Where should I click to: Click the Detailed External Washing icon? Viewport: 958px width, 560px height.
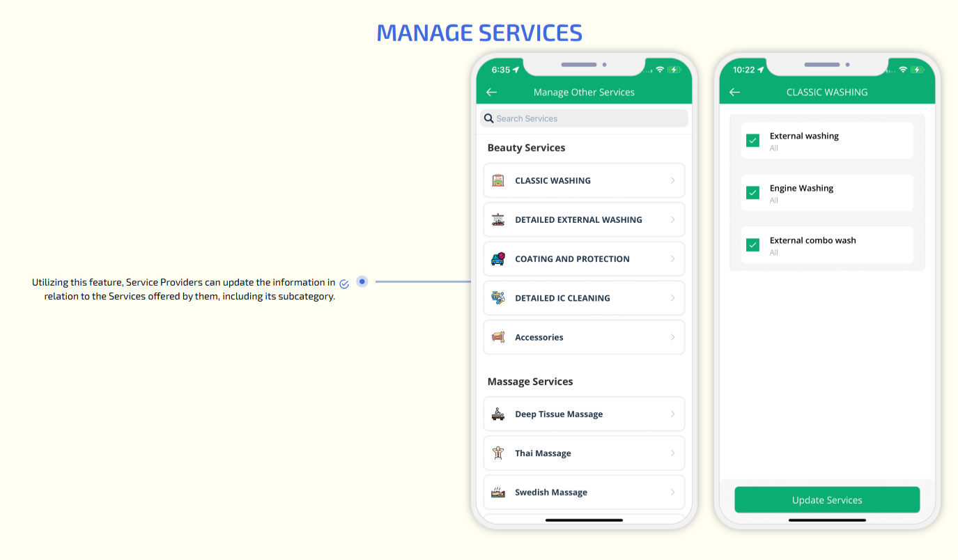pos(497,220)
